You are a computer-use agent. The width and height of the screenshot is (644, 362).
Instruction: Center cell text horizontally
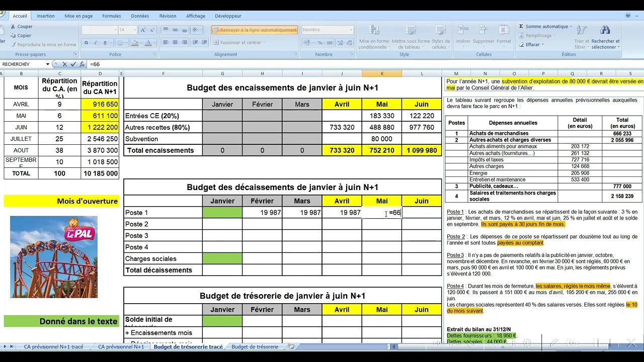pyautogui.click(x=175, y=43)
